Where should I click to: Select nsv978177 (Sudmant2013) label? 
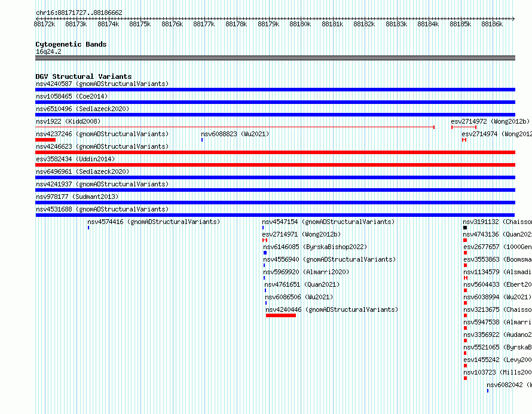[77, 197]
